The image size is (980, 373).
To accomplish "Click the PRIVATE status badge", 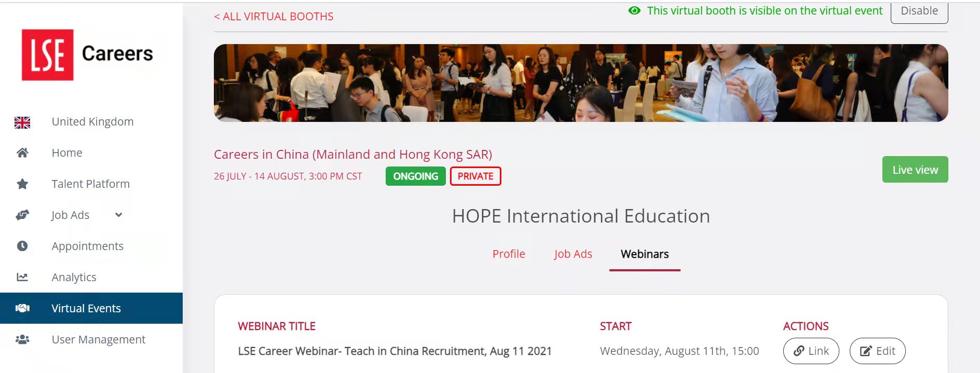I will coord(475,176).
